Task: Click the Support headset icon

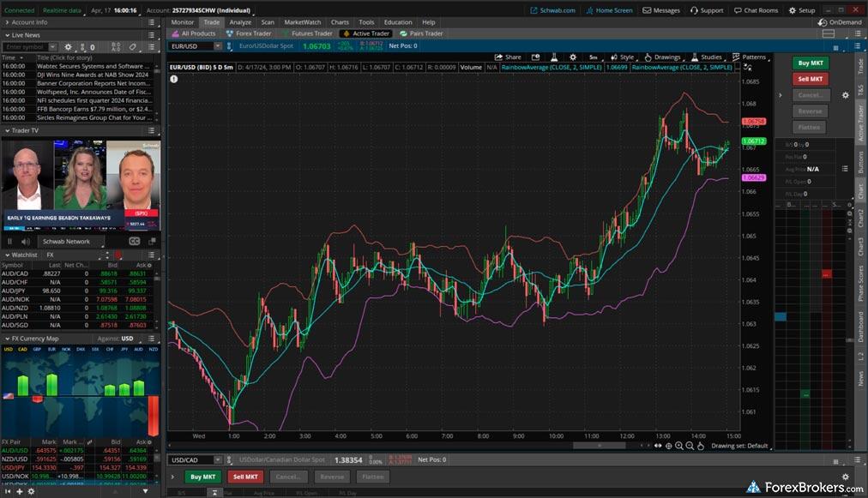Action: pos(694,10)
